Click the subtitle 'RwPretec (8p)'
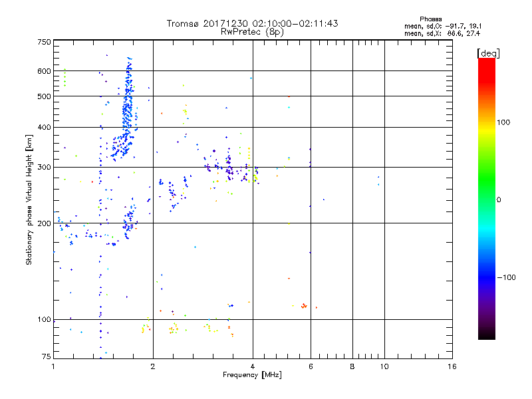 point(252,32)
